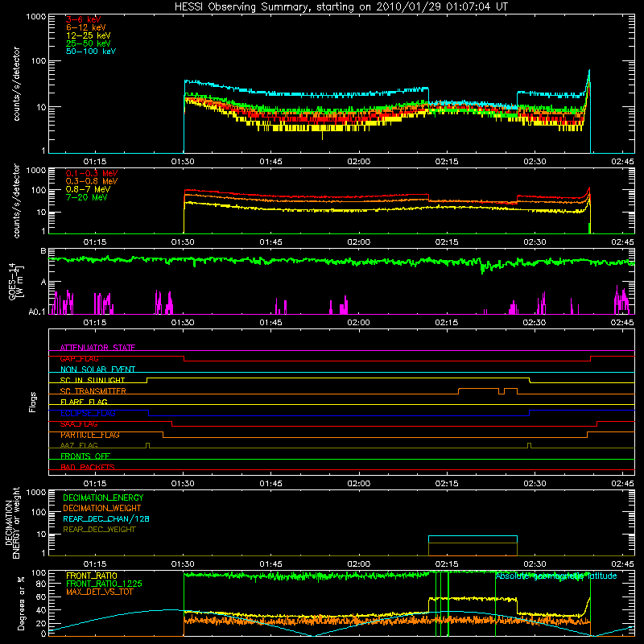Click the 0.1-0.3 MeV legend entry
This screenshot has height=644, width=644.
click(92, 174)
